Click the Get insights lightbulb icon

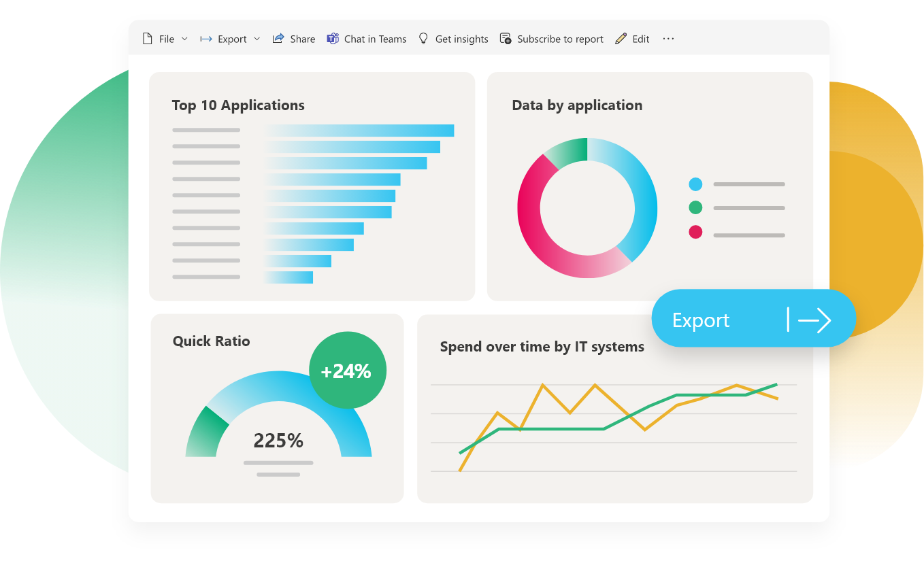tap(423, 39)
